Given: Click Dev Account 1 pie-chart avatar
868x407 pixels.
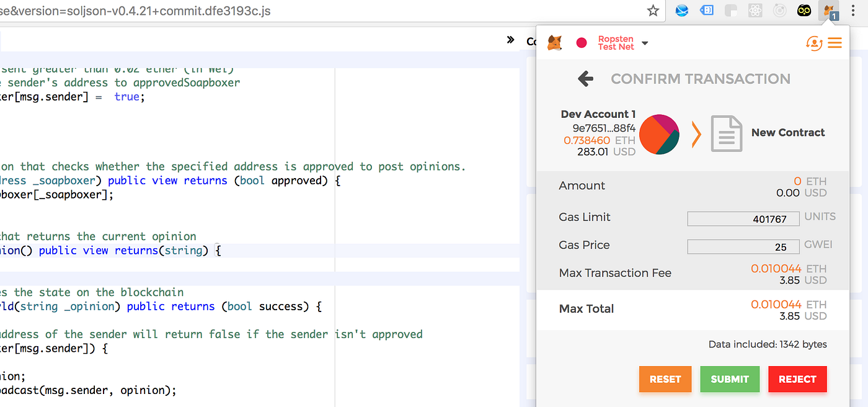Looking at the screenshot, I should tap(659, 134).
